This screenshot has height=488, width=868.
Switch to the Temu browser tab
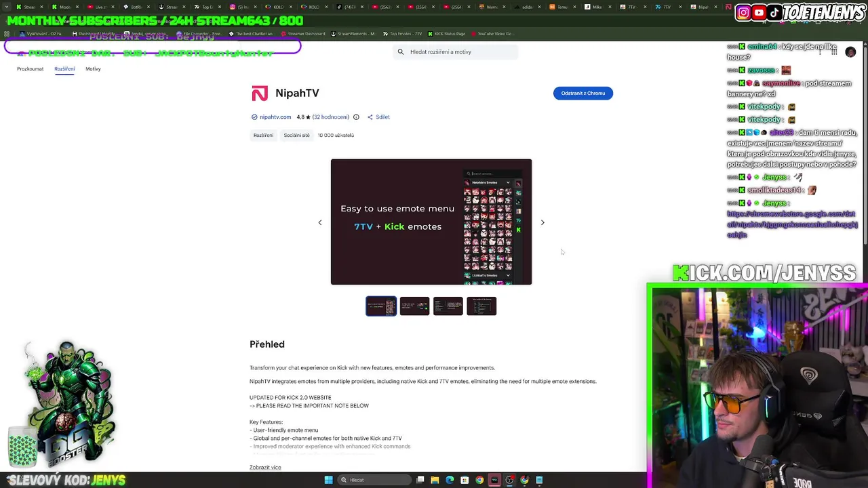(x=562, y=7)
